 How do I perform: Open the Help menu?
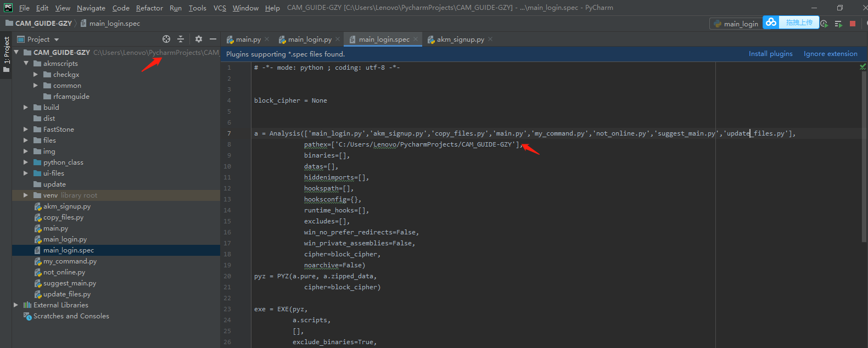click(x=272, y=8)
